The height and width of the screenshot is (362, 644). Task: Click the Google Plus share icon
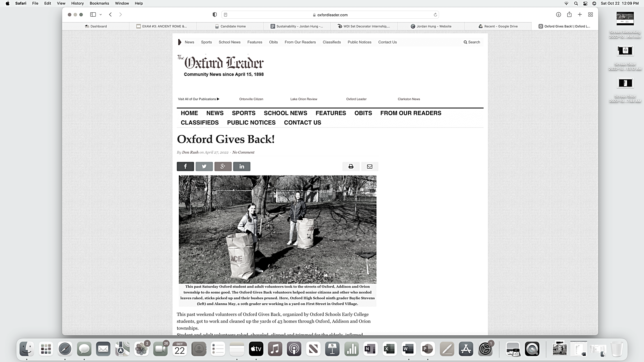pyautogui.click(x=223, y=166)
